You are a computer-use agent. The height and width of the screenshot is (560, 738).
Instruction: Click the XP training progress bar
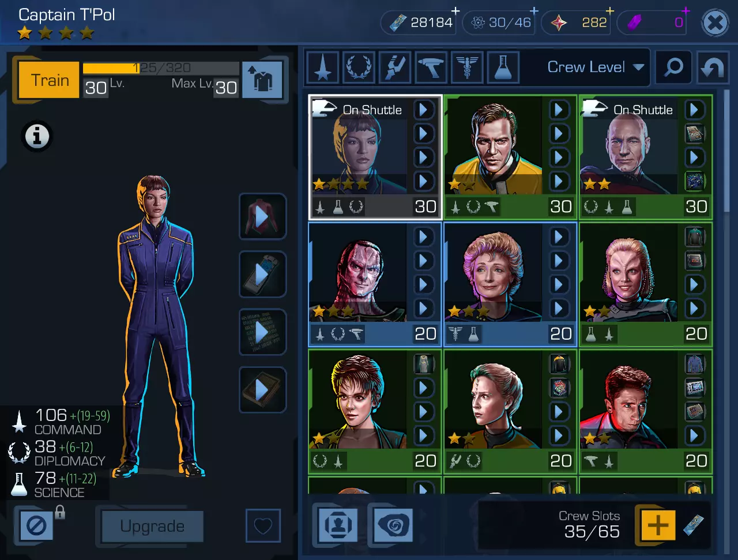pos(161,68)
